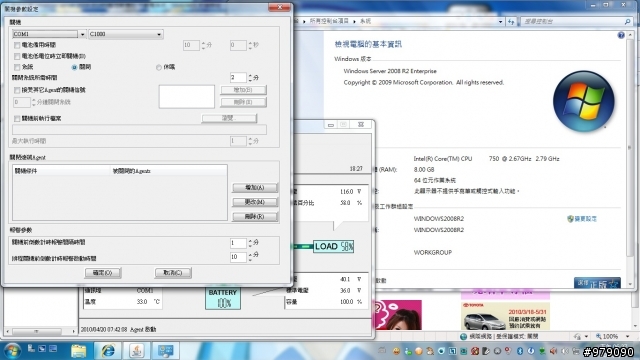The width and height of the screenshot is (640, 360).
Task: Click the help icon in System window
Action: (x=621, y=36)
